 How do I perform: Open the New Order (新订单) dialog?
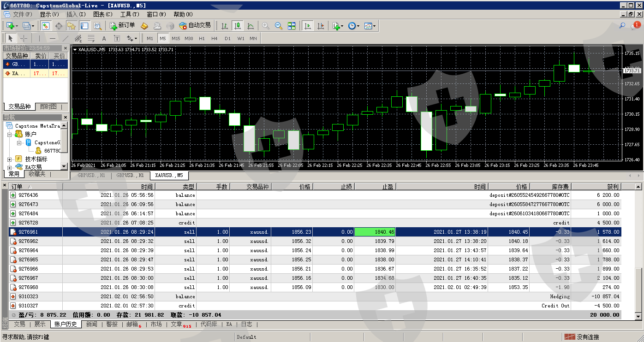click(x=122, y=26)
